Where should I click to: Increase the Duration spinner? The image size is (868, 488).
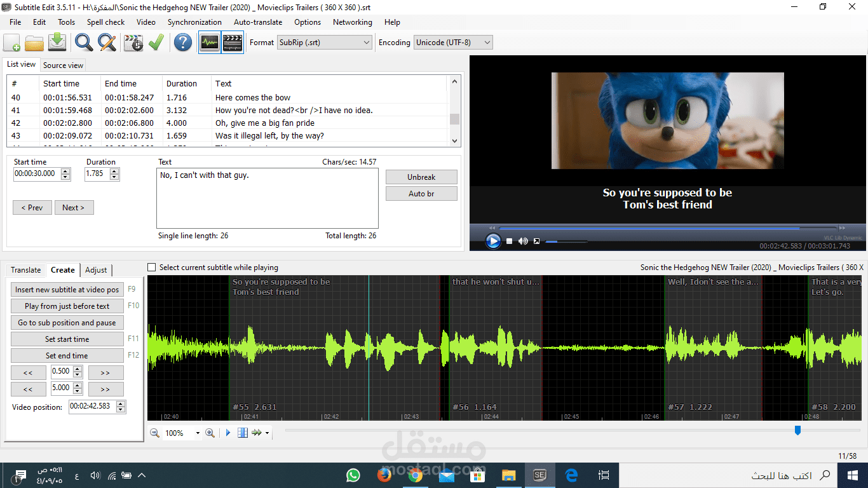(x=114, y=170)
